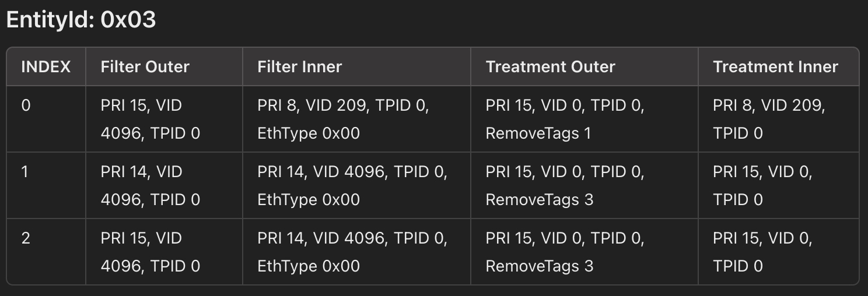The height and width of the screenshot is (296, 868).
Task: Select row 1 Treatment Outer RemoveTags 3 cell
Action: click(584, 185)
